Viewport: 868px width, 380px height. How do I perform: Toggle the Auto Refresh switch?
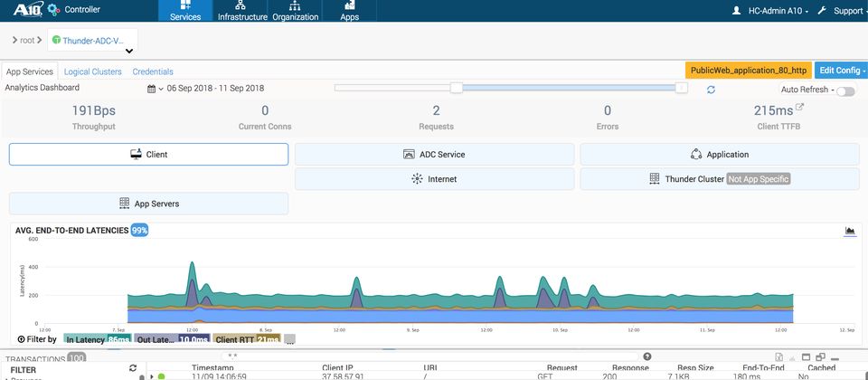pyautogui.click(x=845, y=91)
